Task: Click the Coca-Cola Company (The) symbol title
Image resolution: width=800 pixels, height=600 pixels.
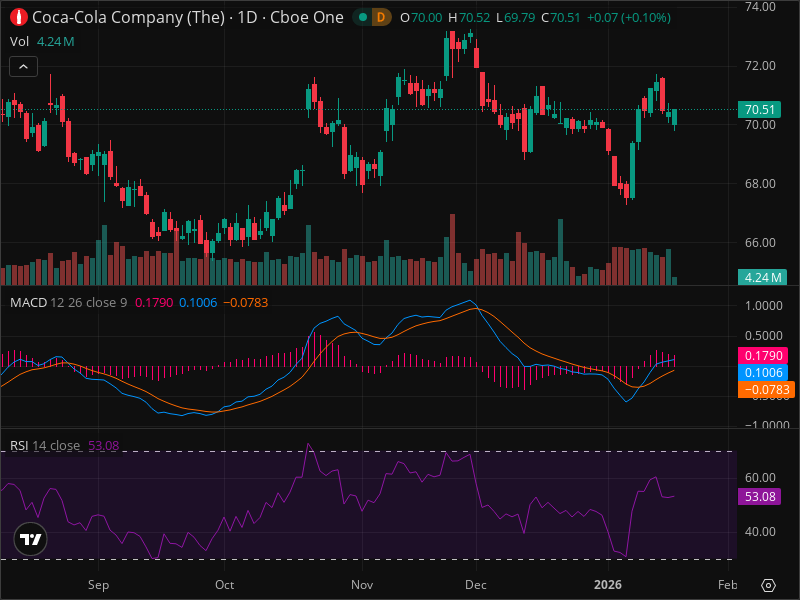Action: tap(128, 17)
